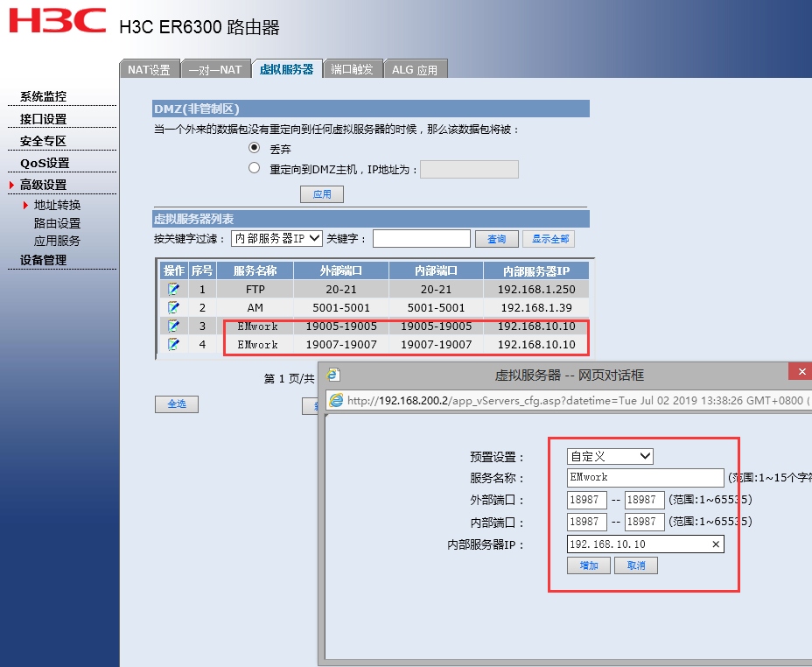Open the ALG 应用 tab
The image size is (812, 667).
click(416, 69)
